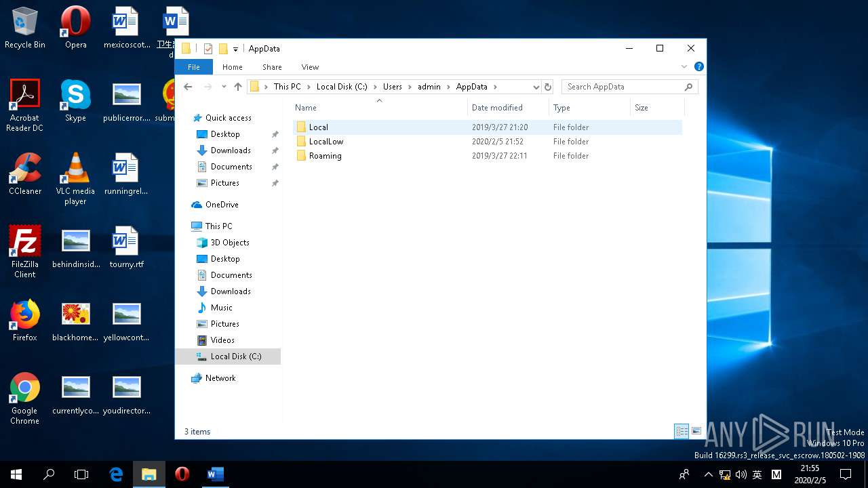Click the Properties icon in quick access toolbar
Screen dimensions: 868x488
pos(208,49)
